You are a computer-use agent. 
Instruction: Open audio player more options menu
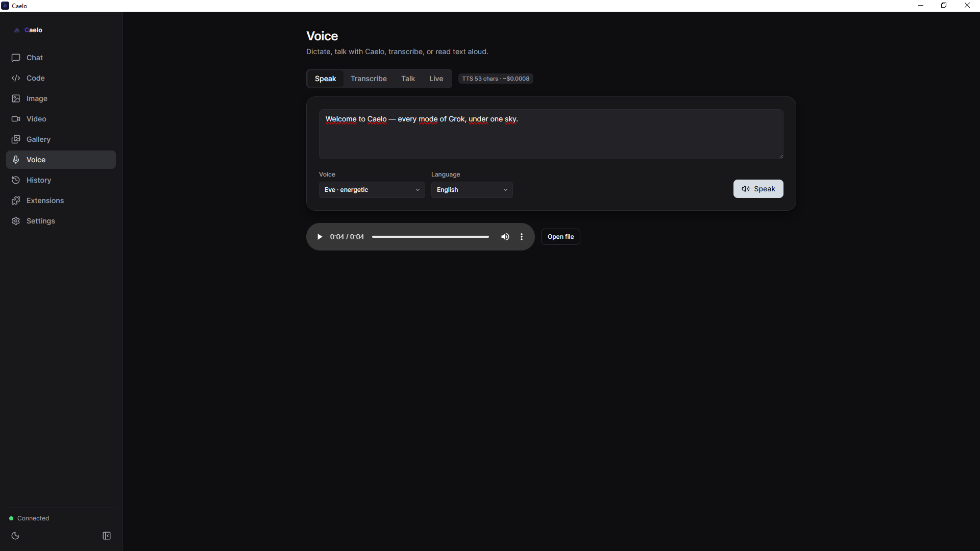522,237
